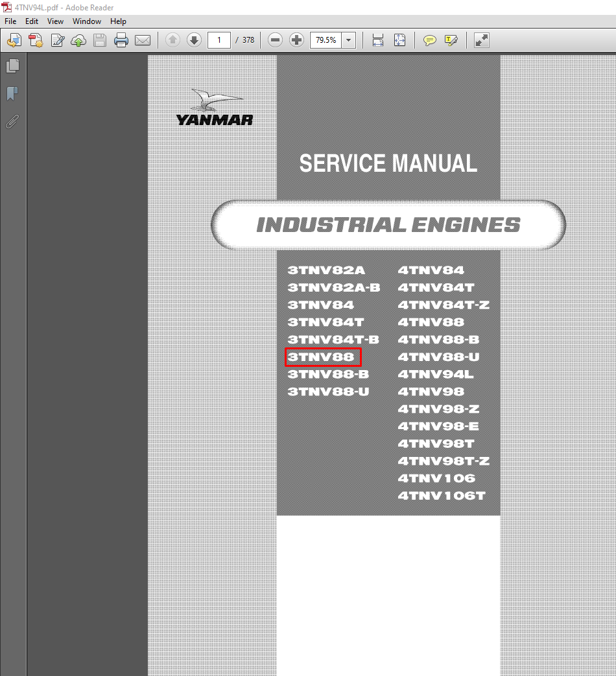
Task: Click the INDUSTRIAL ENGINES banner text
Action: [388, 225]
